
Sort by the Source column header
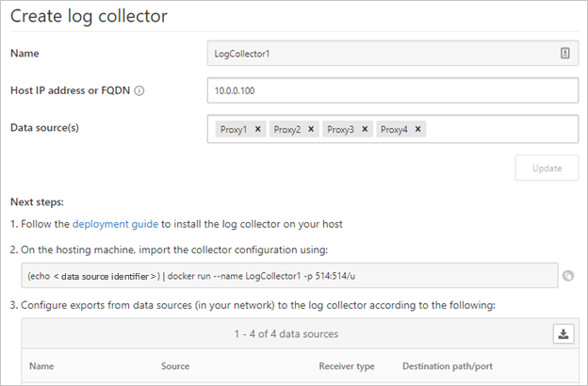[175, 366]
